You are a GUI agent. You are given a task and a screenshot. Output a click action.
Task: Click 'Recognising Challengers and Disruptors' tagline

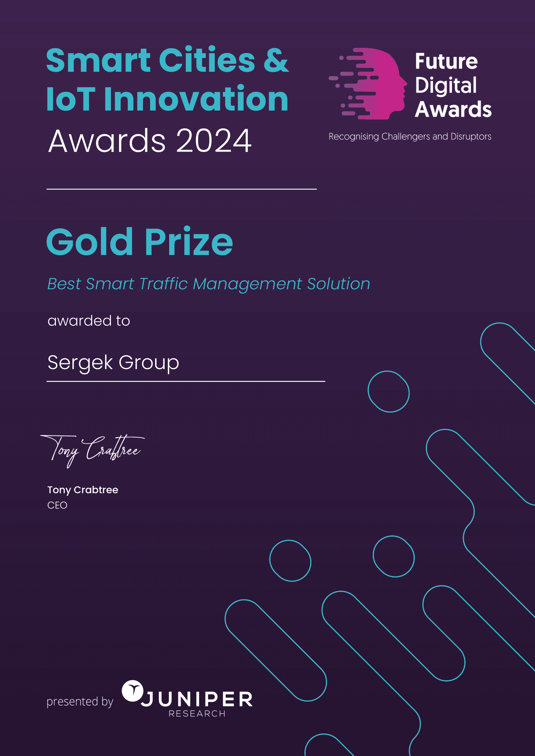(410, 137)
